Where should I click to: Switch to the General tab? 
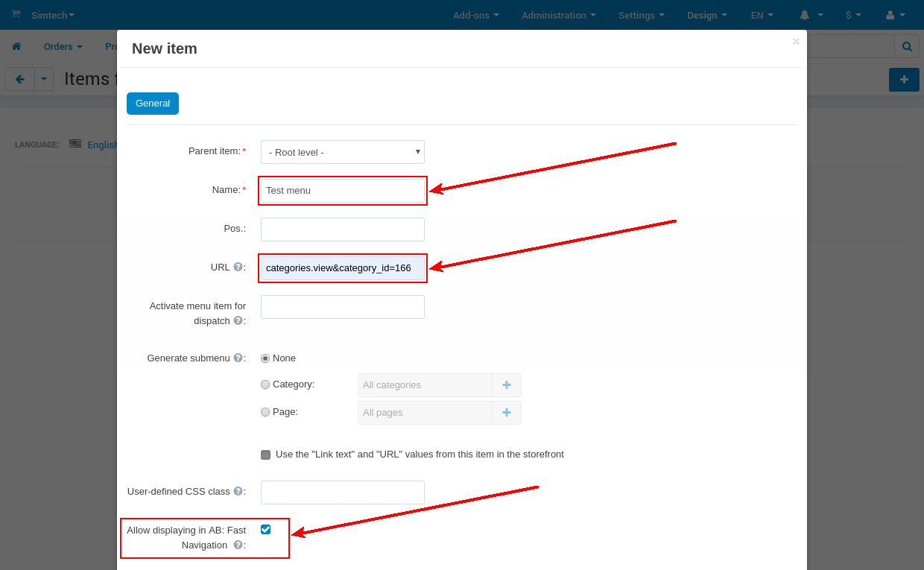click(x=153, y=104)
